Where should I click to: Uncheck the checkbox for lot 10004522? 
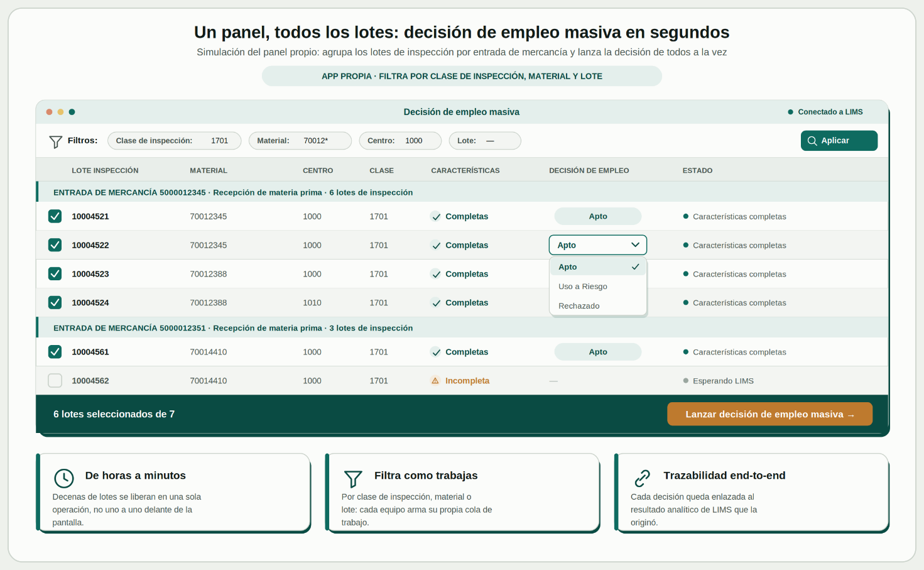55,245
